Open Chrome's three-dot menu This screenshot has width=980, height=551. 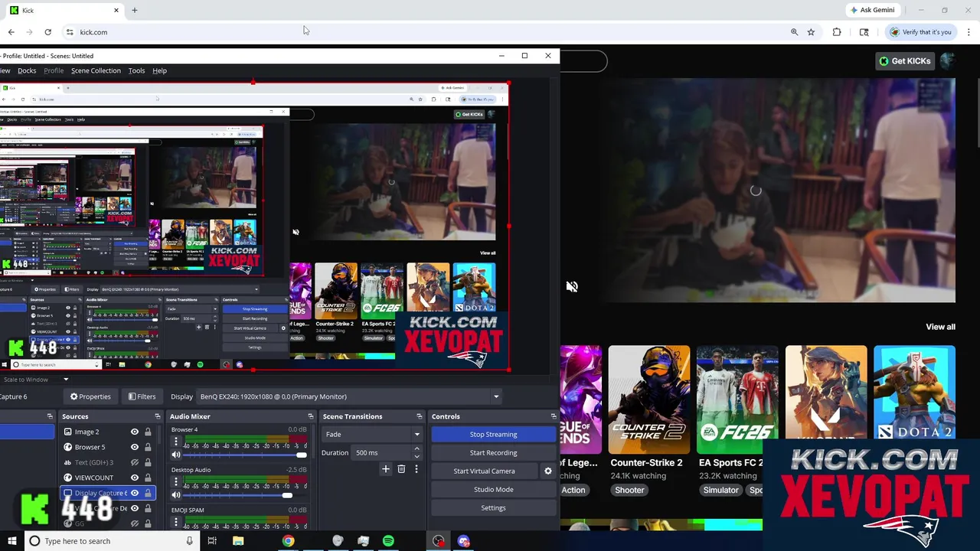tap(969, 32)
